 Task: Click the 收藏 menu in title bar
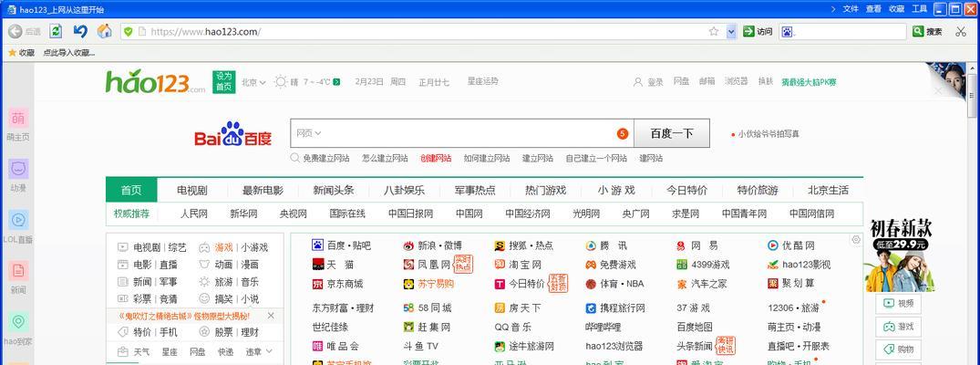897,9
